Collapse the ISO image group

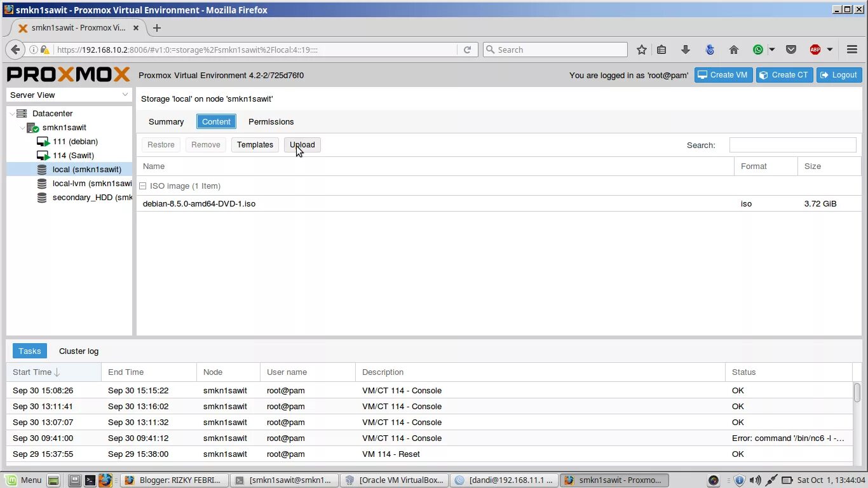click(x=143, y=186)
